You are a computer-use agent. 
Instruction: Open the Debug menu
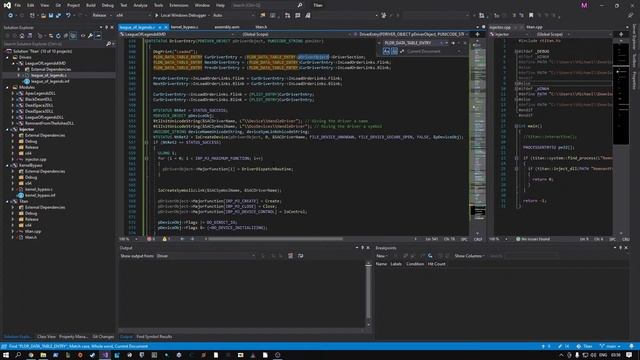pyautogui.click(x=108, y=5)
